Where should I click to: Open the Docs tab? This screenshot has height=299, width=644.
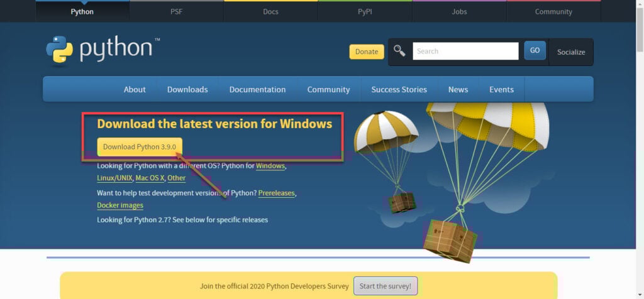tap(270, 11)
